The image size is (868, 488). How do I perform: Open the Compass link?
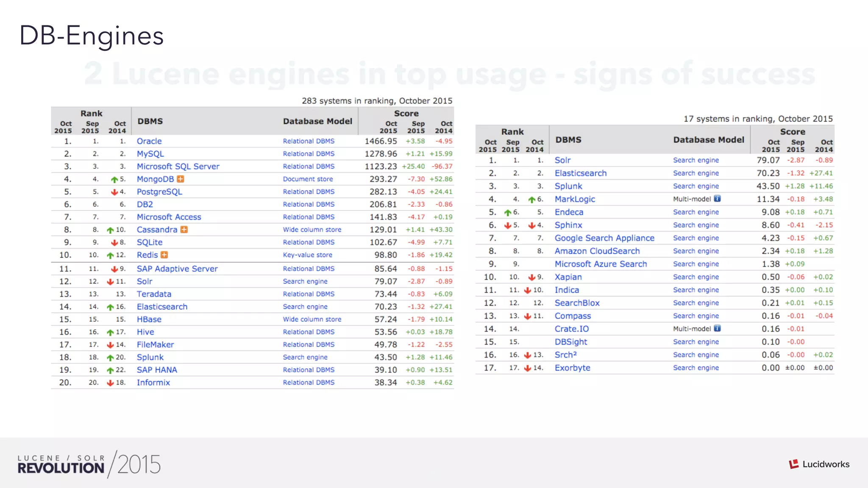tap(573, 316)
